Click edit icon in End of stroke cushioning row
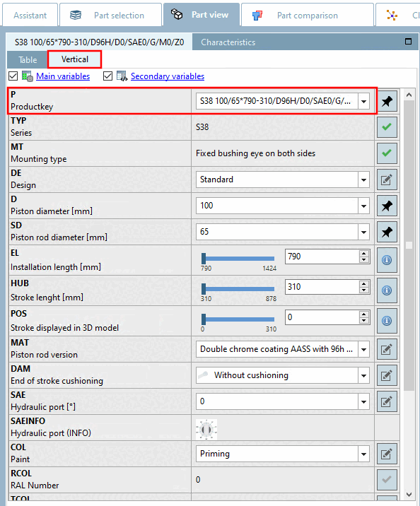Viewport: 420px width, 506px height. (x=387, y=375)
